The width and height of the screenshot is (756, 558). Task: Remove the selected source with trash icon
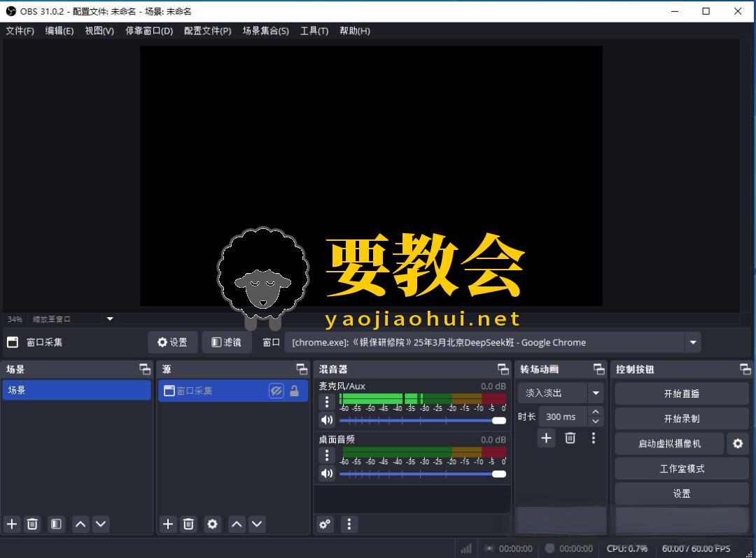click(x=188, y=524)
